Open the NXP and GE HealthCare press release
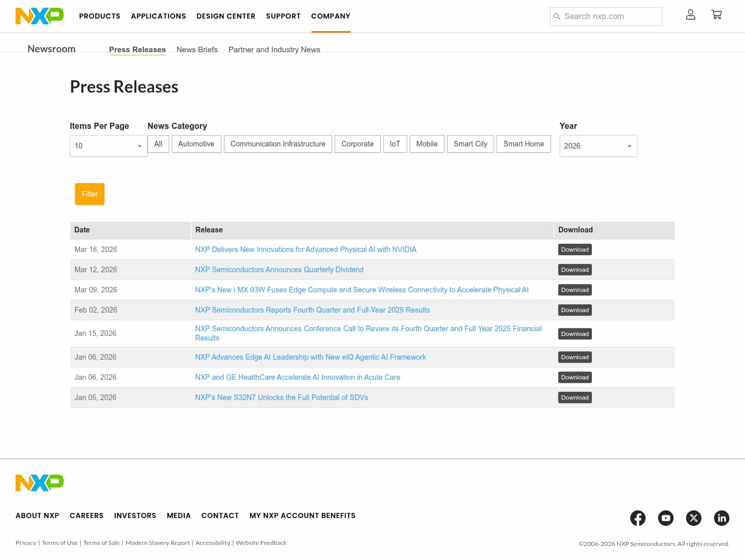The image size is (745, 560). [298, 377]
